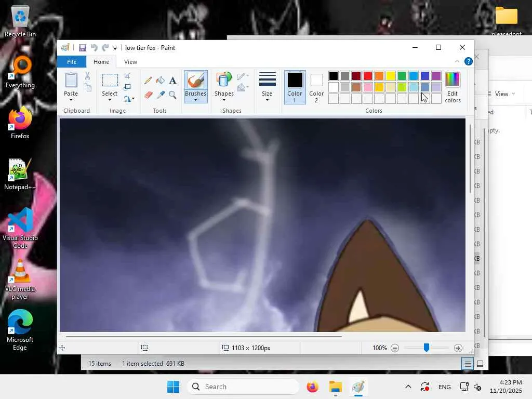
Task: Switch to the Home ribbon tab
Action: tap(101, 62)
